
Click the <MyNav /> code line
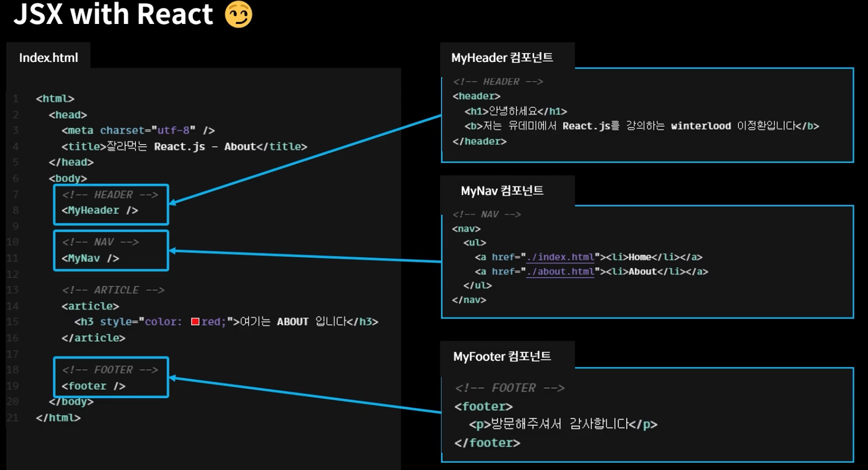[x=90, y=258]
